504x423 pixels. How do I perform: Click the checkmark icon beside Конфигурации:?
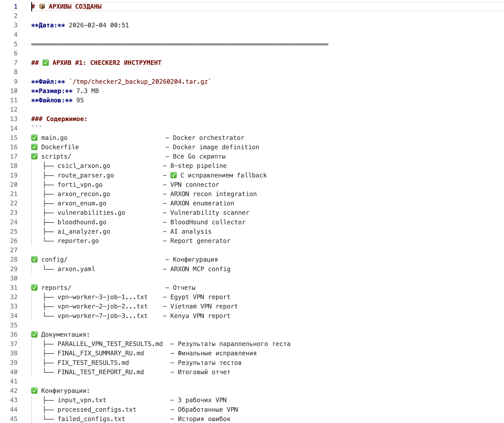34,391
